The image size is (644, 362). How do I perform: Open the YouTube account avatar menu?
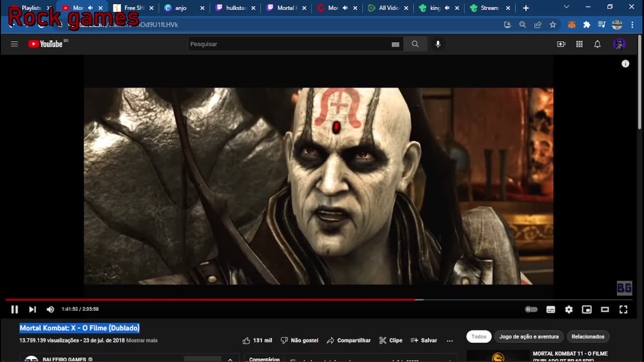[x=619, y=44]
